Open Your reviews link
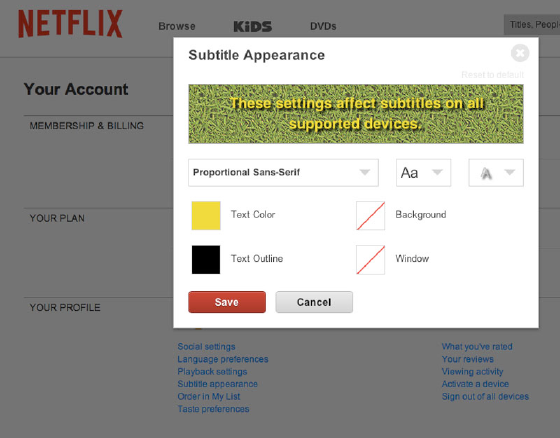The height and width of the screenshot is (438, 560). pyautogui.click(x=468, y=359)
